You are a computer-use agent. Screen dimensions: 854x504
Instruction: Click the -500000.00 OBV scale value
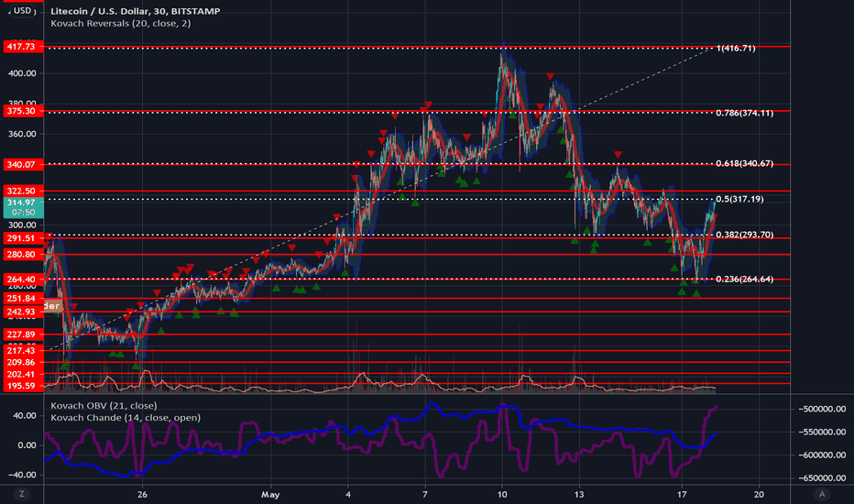[822, 410]
